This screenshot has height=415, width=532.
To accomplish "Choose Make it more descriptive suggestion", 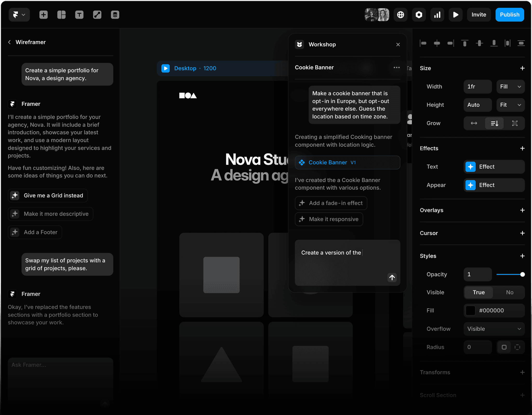I will pyautogui.click(x=50, y=214).
